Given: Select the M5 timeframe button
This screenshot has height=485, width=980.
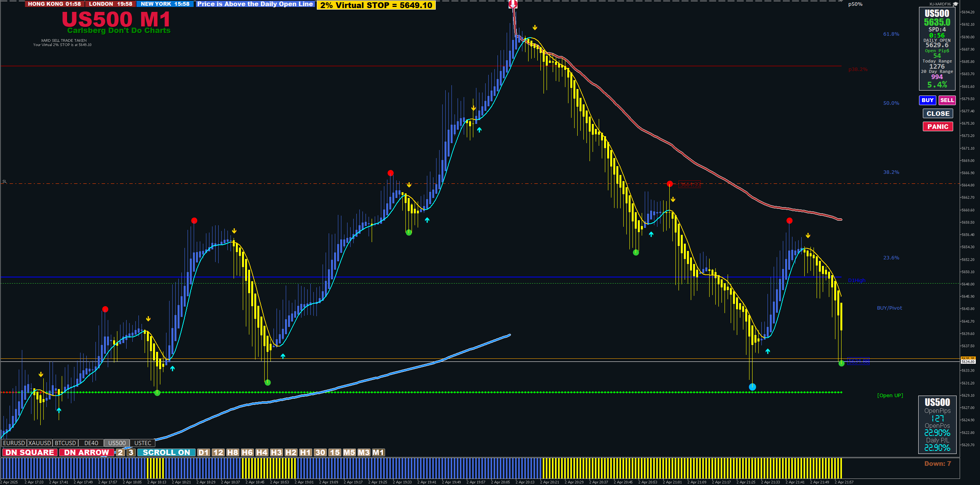Looking at the screenshot, I should click(x=349, y=452).
